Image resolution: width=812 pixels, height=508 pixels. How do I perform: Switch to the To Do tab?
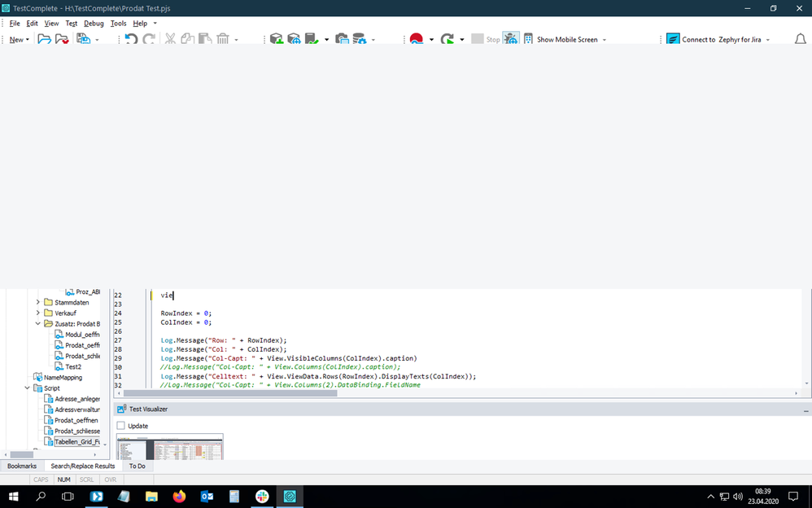coord(137,466)
